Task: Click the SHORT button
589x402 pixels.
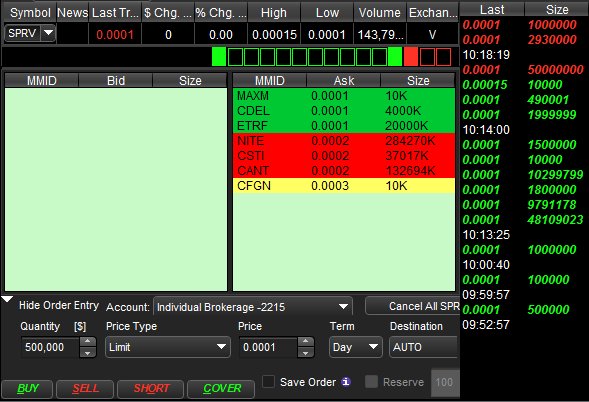Action: tap(151, 388)
